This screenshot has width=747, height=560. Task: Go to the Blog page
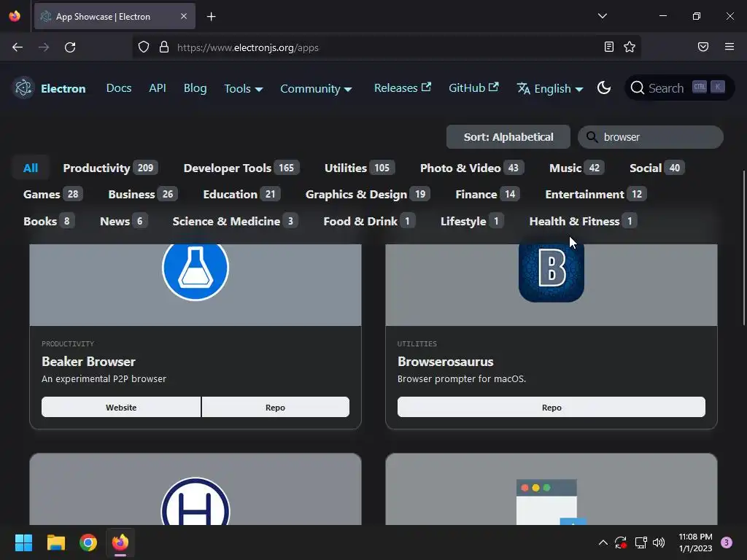pyautogui.click(x=196, y=88)
